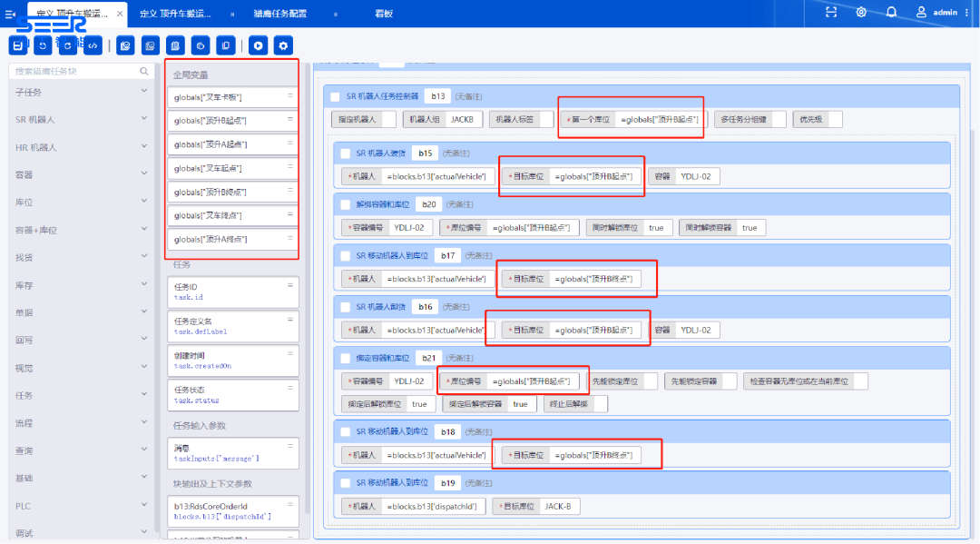Screen dimensions: 980x544
Task: Click the run task play icon
Action: [x=260, y=45]
